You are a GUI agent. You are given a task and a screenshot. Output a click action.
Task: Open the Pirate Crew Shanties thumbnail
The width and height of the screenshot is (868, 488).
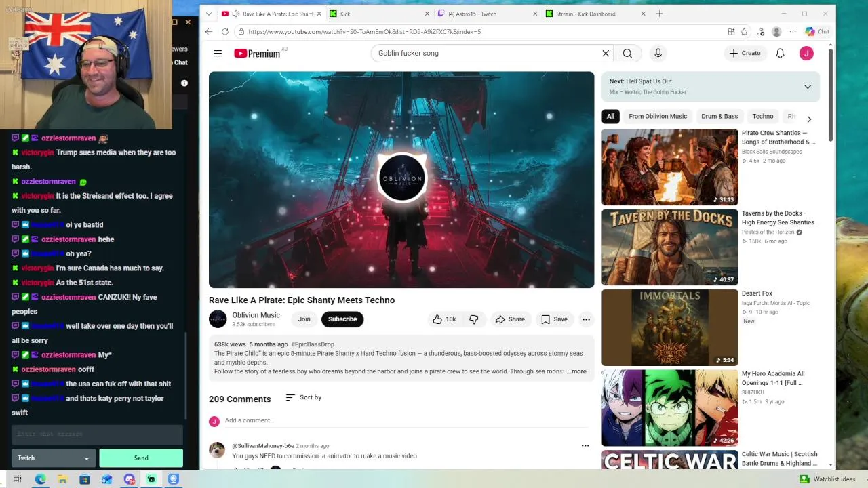point(669,167)
